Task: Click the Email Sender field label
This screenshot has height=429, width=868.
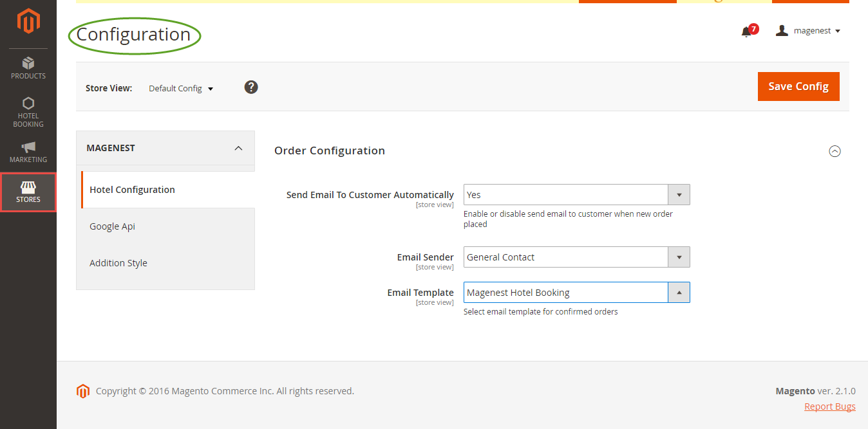Action: click(x=426, y=257)
